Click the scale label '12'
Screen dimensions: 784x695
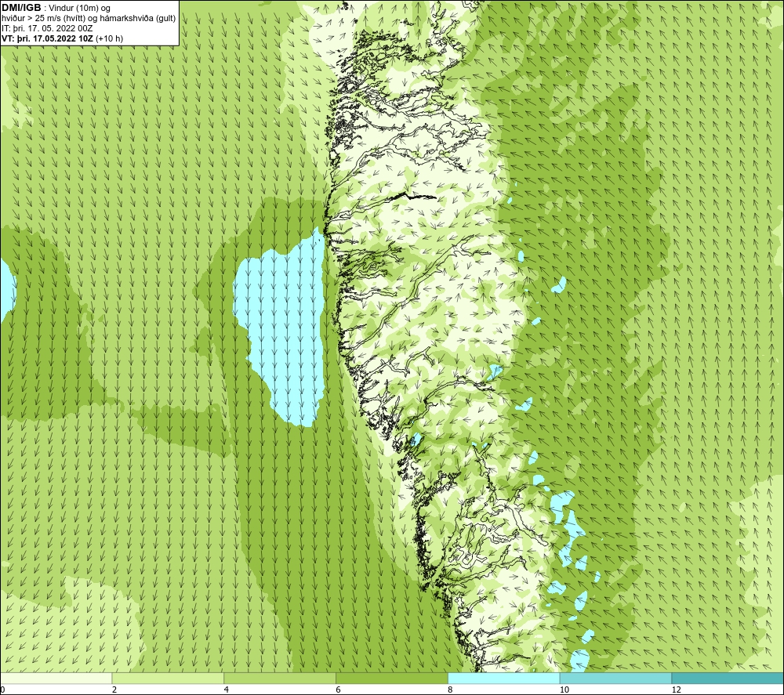[676, 690]
